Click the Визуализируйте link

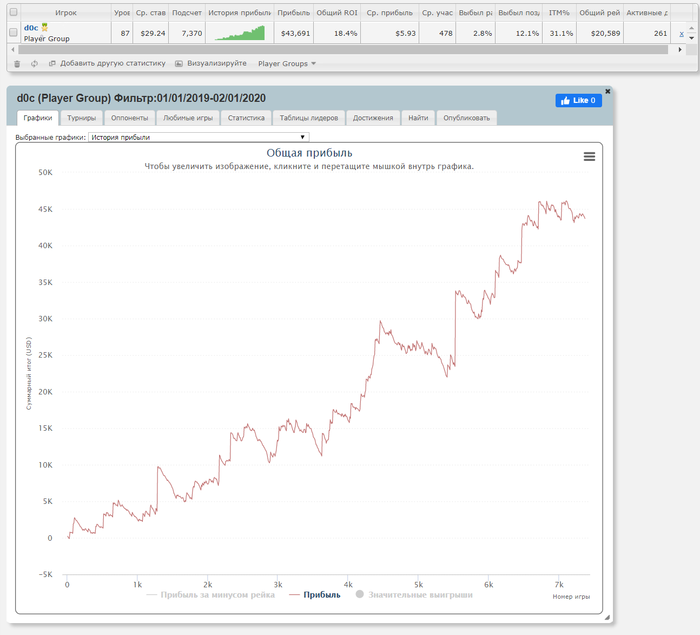click(217, 63)
